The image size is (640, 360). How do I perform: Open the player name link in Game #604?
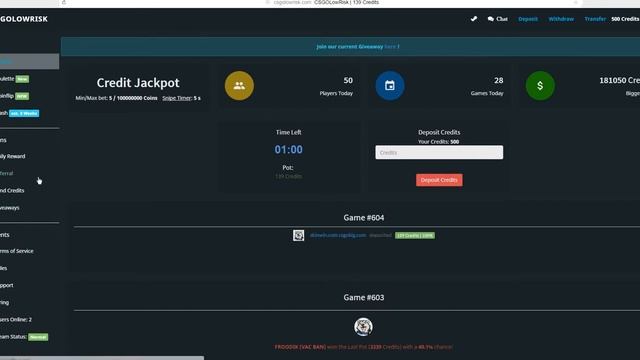pyautogui.click(x=338, y=235)
